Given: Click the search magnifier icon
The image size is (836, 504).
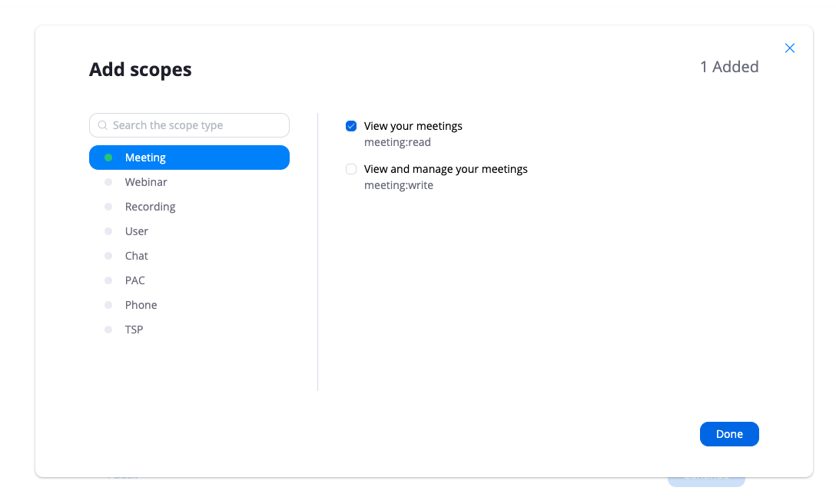Looking at the screenshot, I should pos(103,125).
